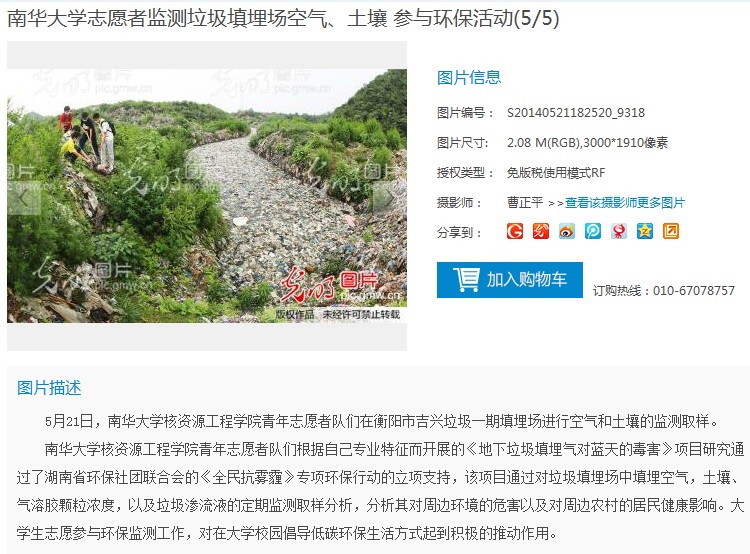Click the 图片信息 heading

coord(469,78)
